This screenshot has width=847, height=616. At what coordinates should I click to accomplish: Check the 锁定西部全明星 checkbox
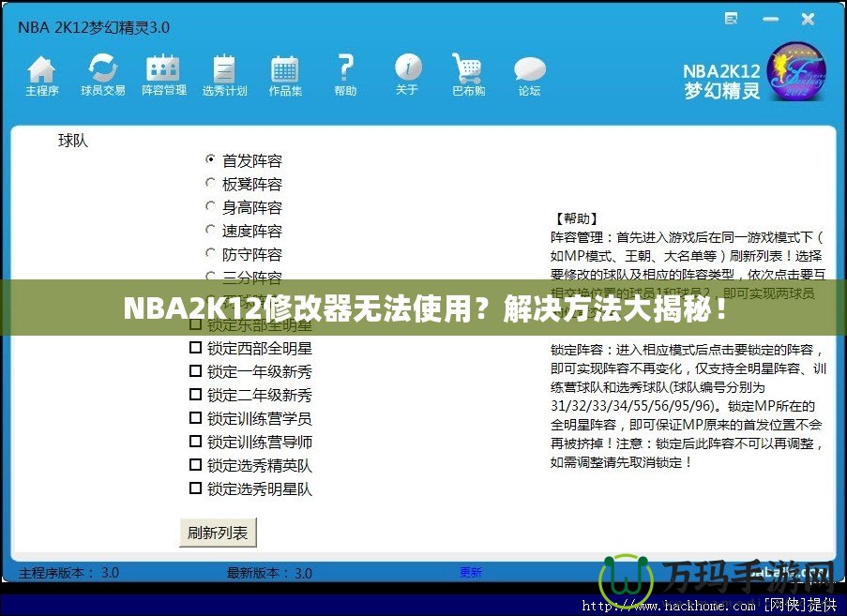pyautogui.click(x=195, y=348)
